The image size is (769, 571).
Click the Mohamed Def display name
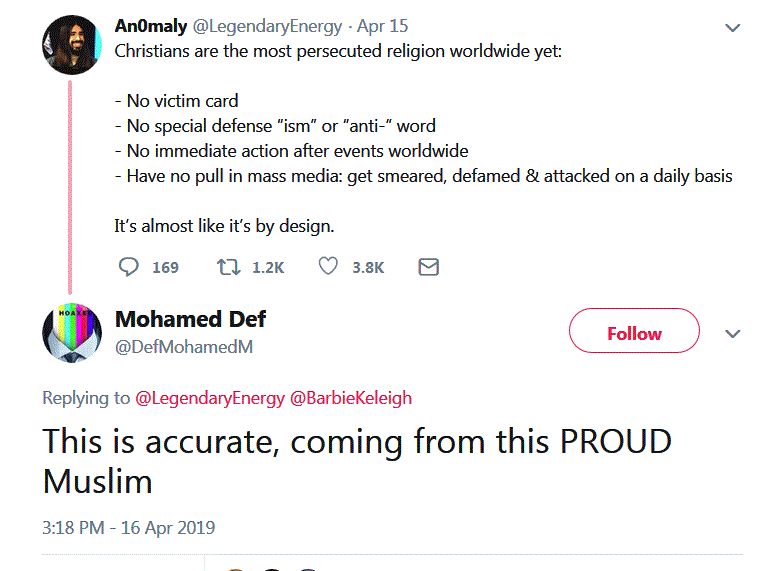[190, 319]
